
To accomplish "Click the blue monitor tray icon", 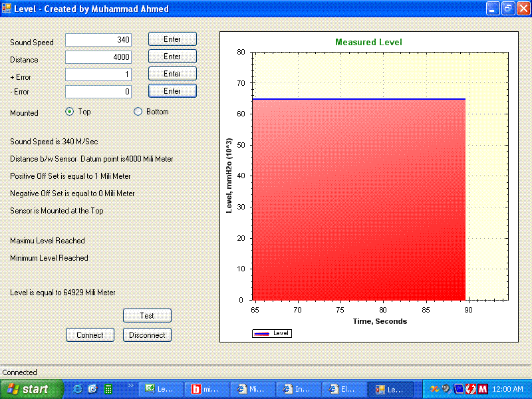I will click(458, 389).
